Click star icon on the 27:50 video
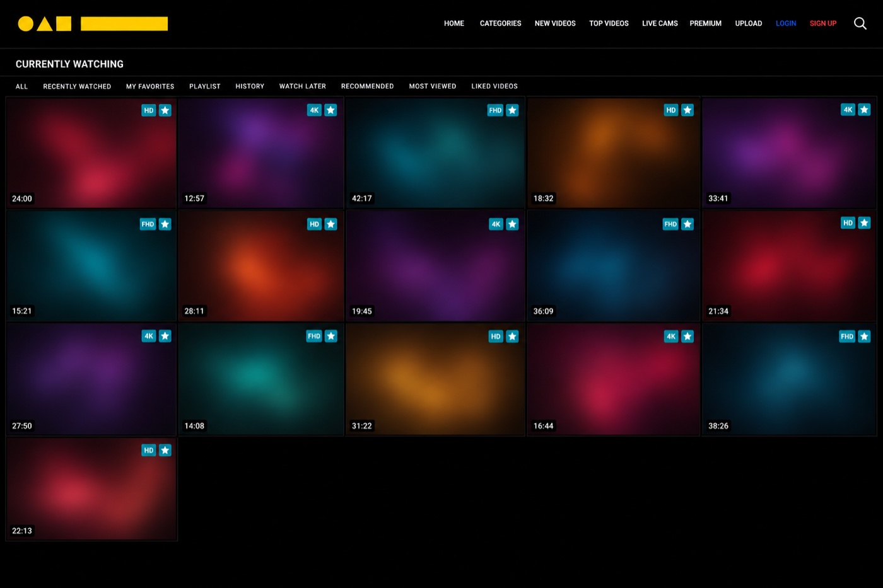The height and width of the screenshot is (588, 883). (165, 337)
